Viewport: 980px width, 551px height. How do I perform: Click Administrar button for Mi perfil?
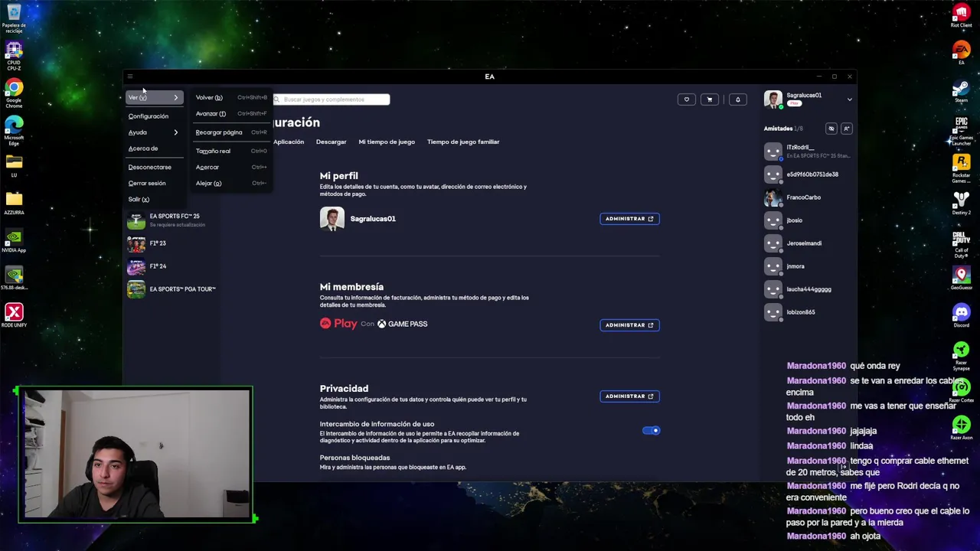tap(629, 219)
